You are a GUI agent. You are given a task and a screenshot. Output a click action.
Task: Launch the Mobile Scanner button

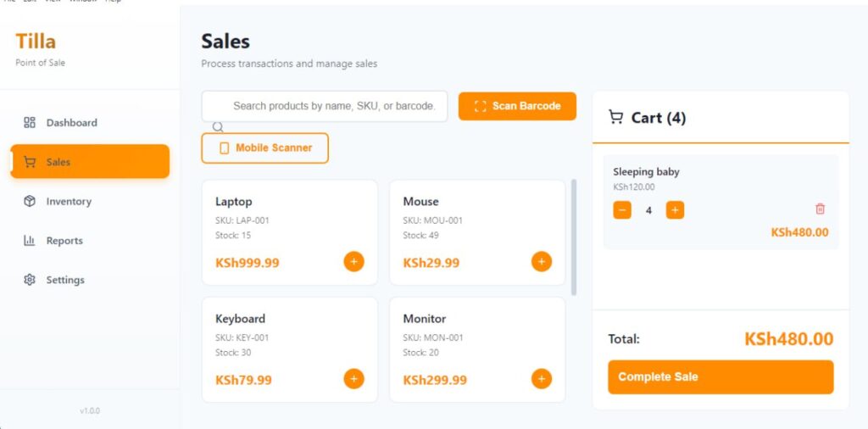coord(264,148)
